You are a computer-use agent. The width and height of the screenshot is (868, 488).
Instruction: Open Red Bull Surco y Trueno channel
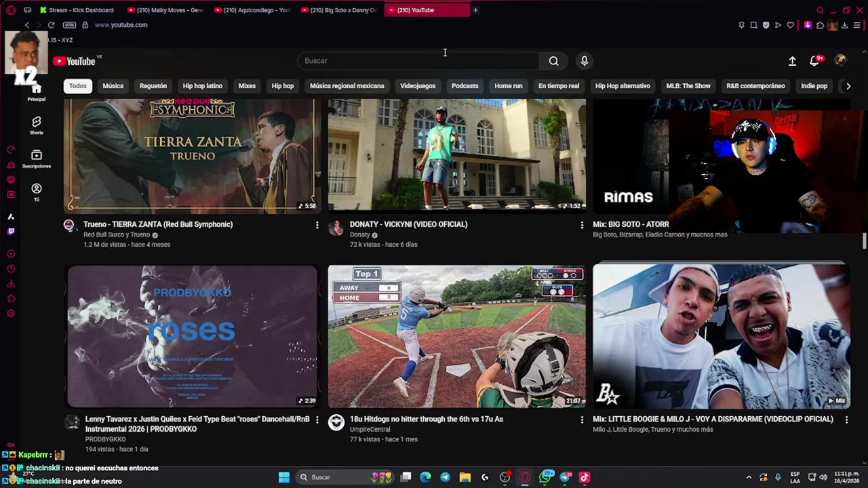point(117,235)
